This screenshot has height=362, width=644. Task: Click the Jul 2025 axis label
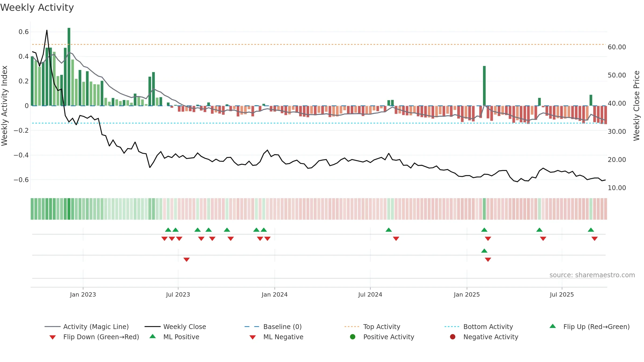[x=562, y=294]
